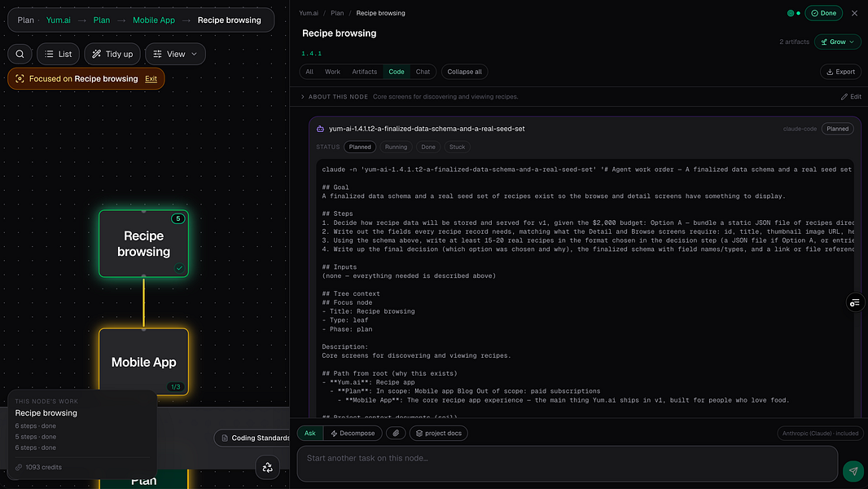The image size is (868, 489).
Task: Click Yum.ai in panel breadcrumb
Action: [309, 13]
